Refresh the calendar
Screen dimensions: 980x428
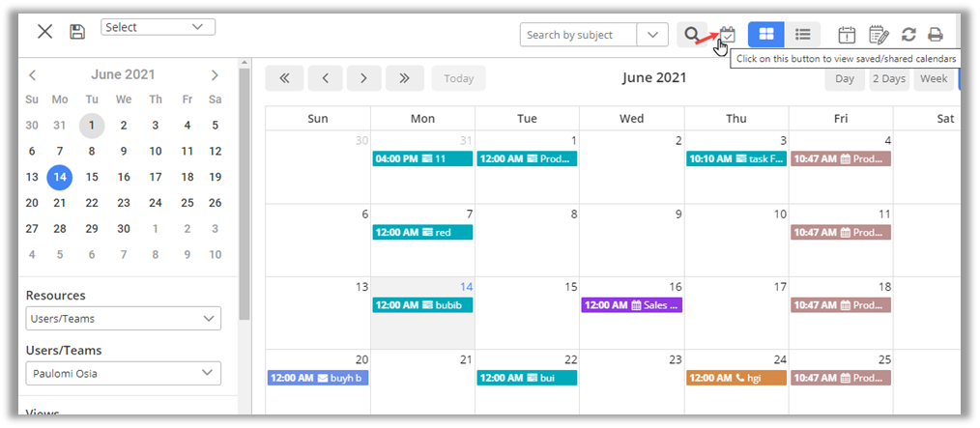(908, 35)
